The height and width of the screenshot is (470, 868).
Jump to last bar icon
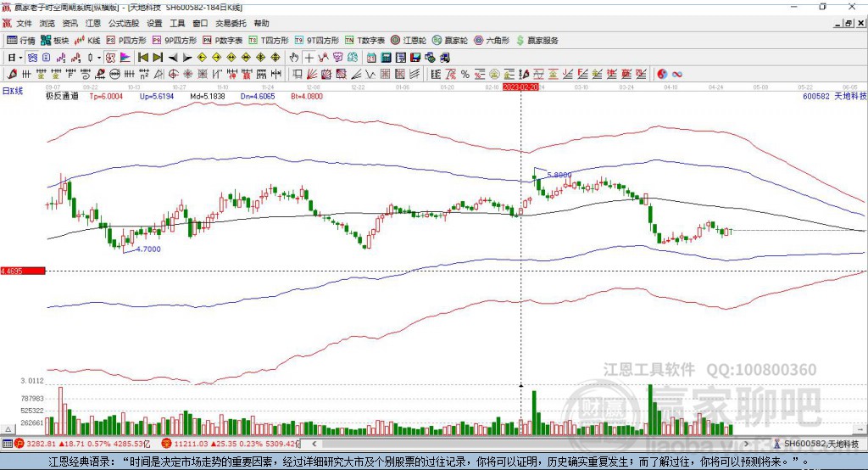tap(158, 58)
